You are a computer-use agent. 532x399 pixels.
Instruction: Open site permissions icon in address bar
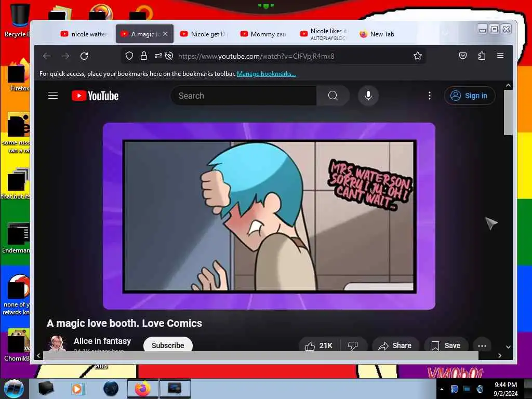[158, 56]
